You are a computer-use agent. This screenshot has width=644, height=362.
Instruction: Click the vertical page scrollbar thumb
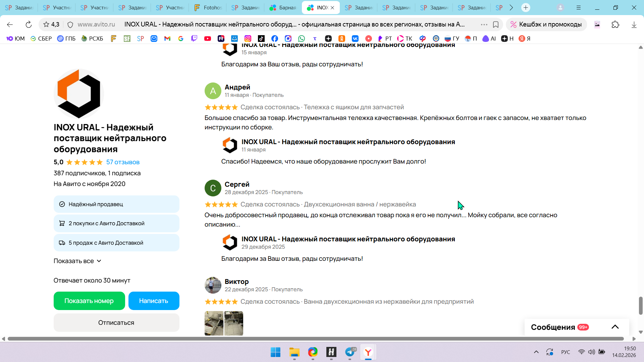click(x=640, y=305)
